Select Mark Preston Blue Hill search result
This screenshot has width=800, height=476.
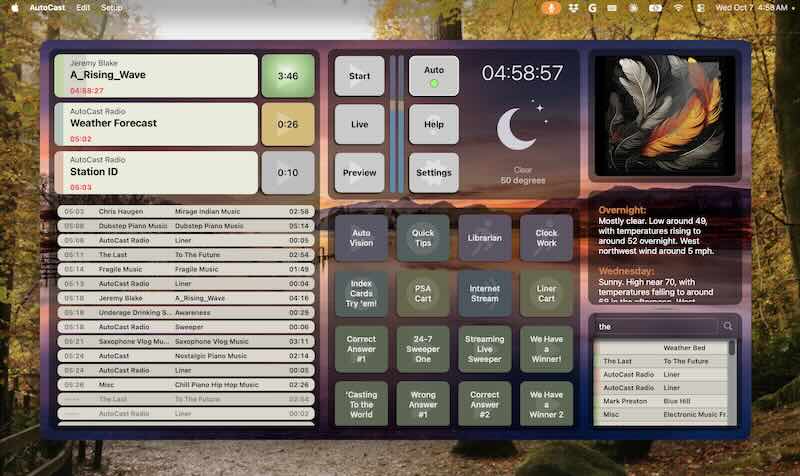(x=662, y=402)
